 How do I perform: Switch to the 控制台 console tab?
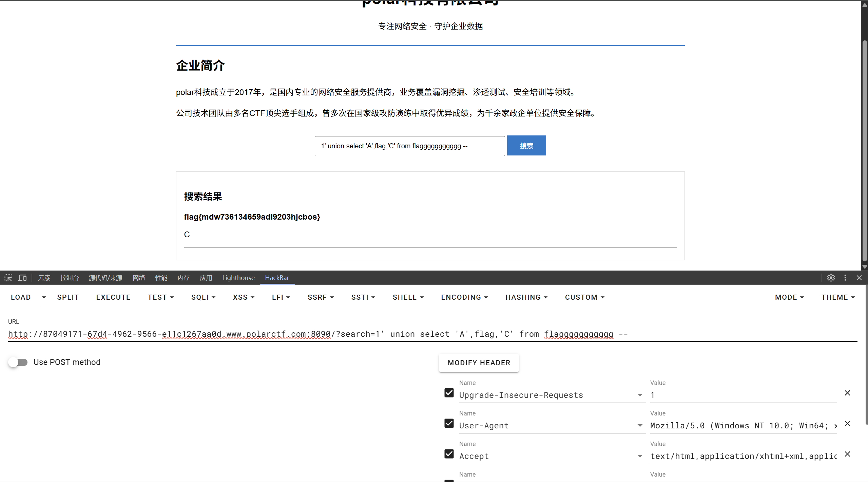click(70, 278)
